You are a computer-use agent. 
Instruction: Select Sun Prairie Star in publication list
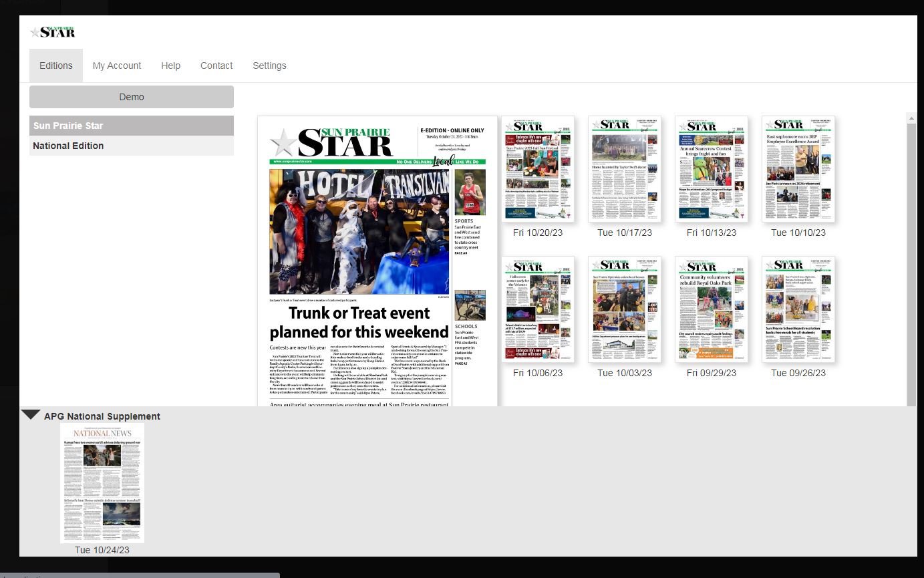[x=132, y=126]
